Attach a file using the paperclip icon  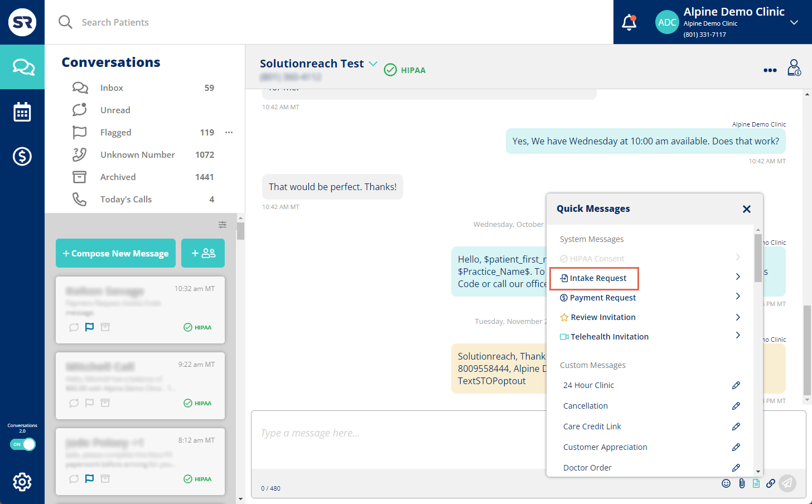point(742,483)
